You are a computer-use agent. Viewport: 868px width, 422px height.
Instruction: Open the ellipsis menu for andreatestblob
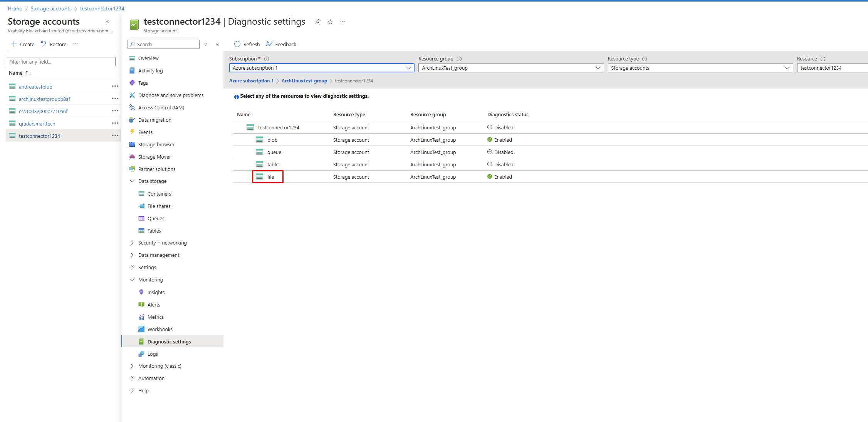pyautogui.click(x=115, y=87)
